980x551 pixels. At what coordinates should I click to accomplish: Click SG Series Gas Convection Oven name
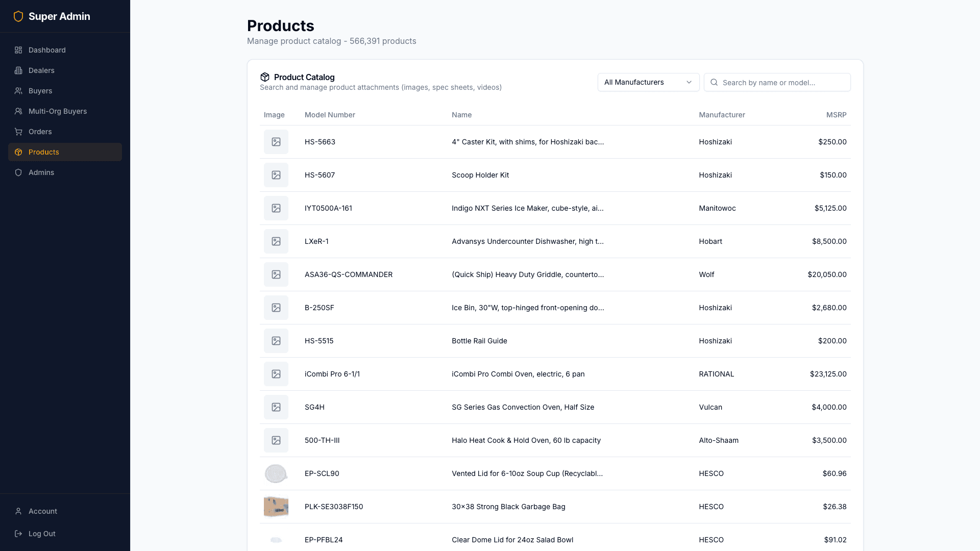pyautogui.click(x=523, y=407)
